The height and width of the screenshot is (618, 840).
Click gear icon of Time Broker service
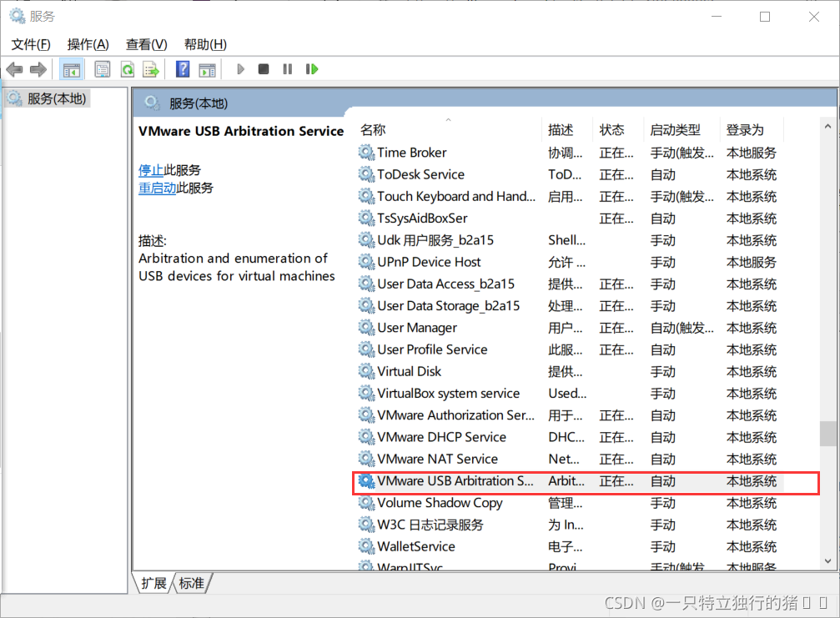pos(366,153)
